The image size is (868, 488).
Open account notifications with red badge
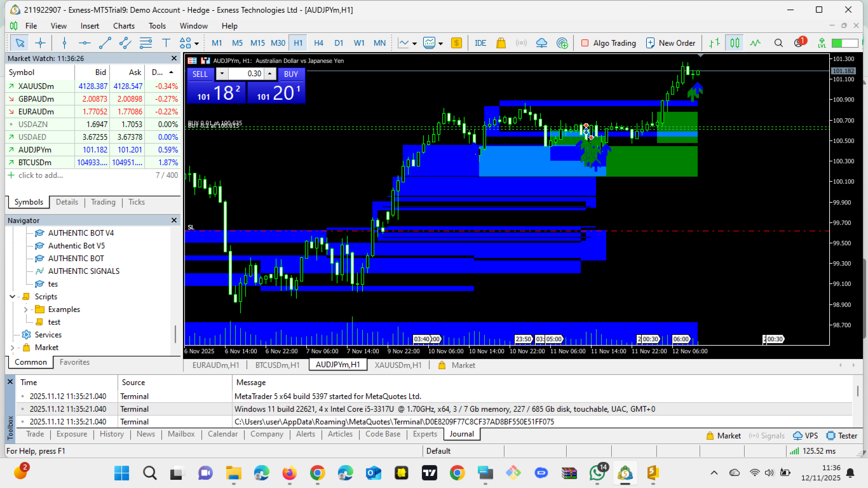click(800, 43)
